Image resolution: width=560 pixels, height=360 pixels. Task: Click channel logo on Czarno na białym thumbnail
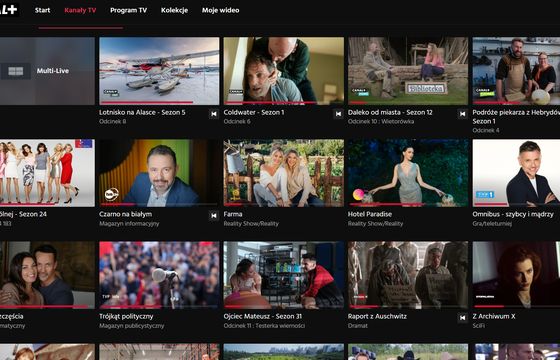(111, 195)
